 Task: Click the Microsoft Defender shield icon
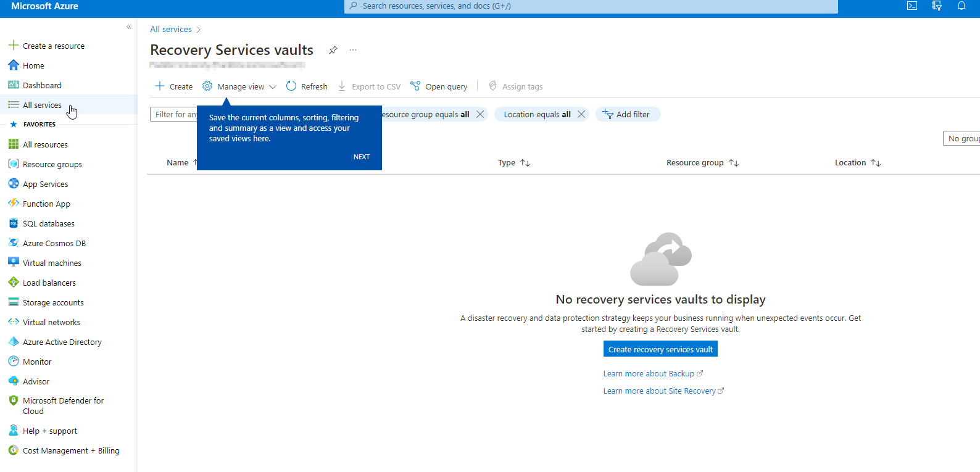[x=14, y=400]
